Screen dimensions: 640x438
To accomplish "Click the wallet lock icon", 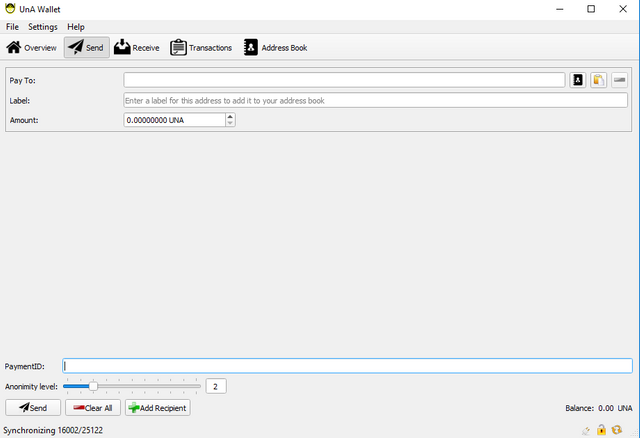I will [x=601, y=430].
